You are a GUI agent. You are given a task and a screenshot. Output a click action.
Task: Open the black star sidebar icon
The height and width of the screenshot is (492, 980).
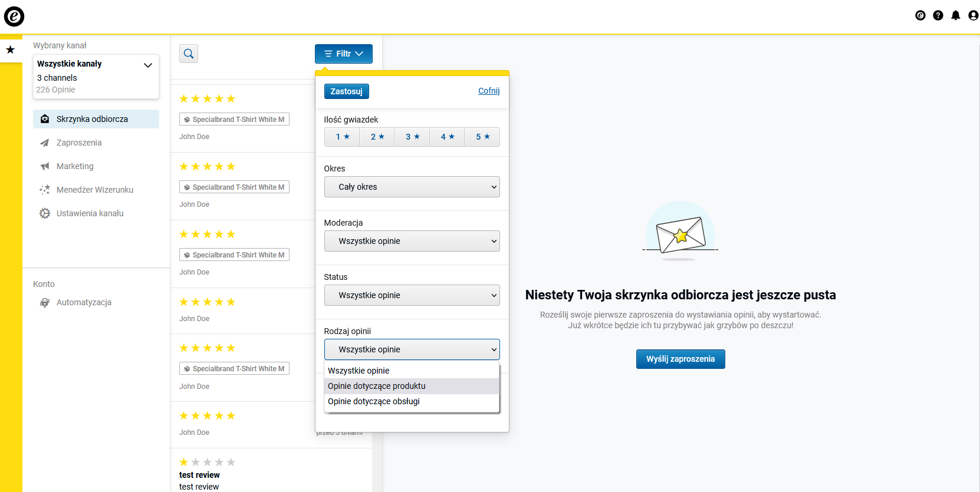point(11,49)
